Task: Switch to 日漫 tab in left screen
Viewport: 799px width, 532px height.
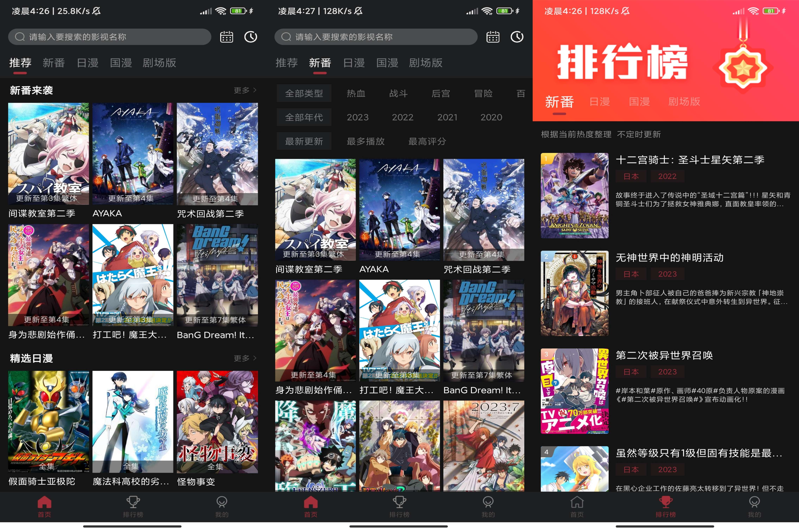Action: [x=88, y=63]
